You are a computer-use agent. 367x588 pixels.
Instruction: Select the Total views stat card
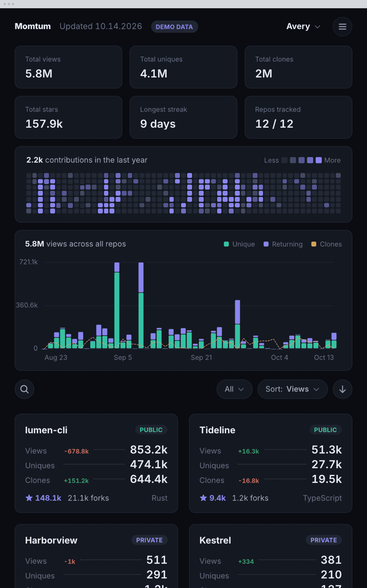click(x=68, y=67)
